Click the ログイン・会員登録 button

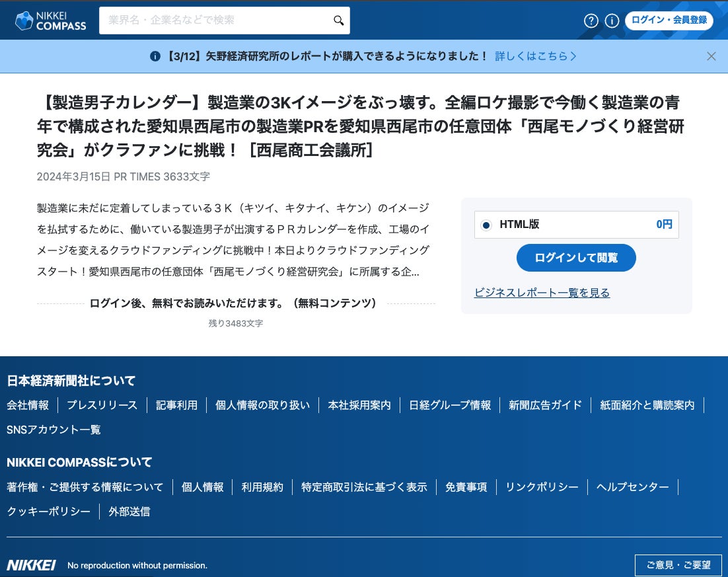coord(669,20)
